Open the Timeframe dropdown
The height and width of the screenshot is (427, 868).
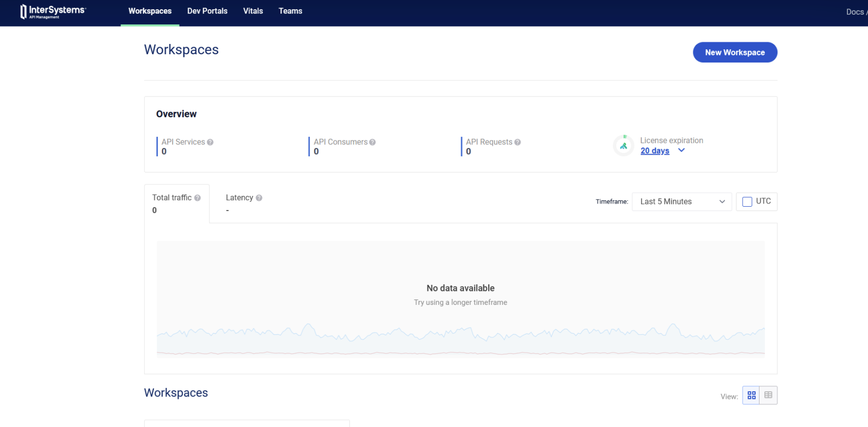coord(681,202)
